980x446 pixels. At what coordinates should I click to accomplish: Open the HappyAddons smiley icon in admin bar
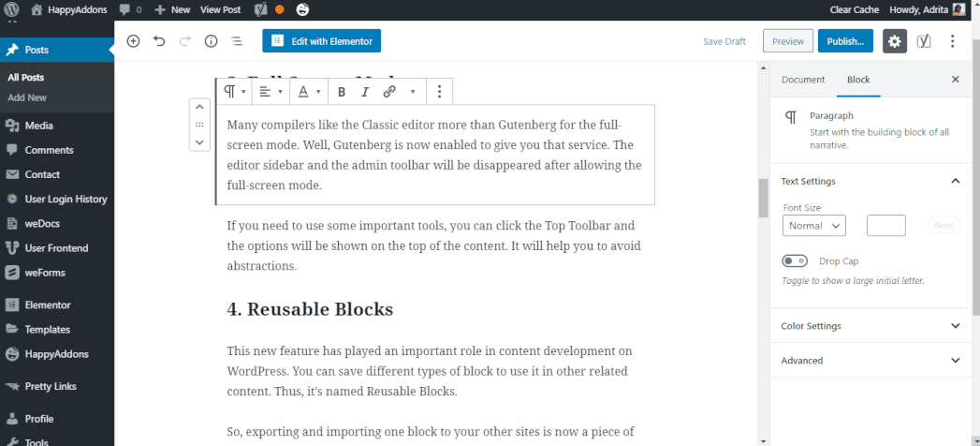[302, 9]
